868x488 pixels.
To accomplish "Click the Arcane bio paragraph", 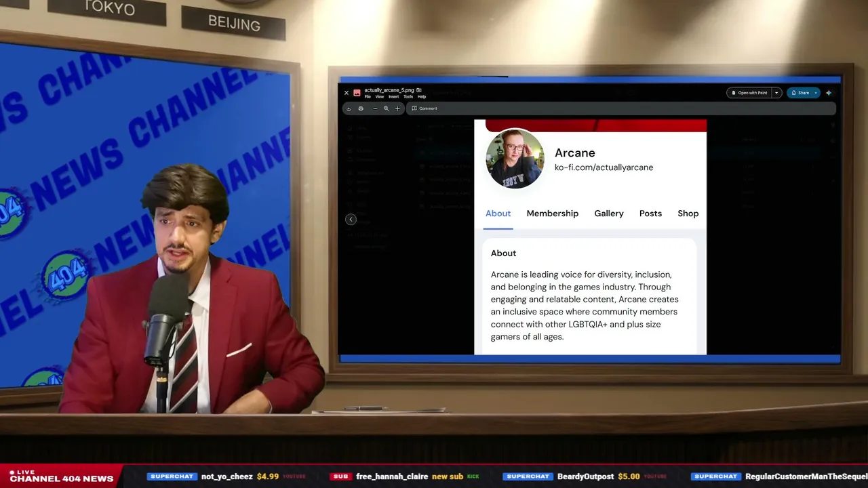I will (585, 306).
